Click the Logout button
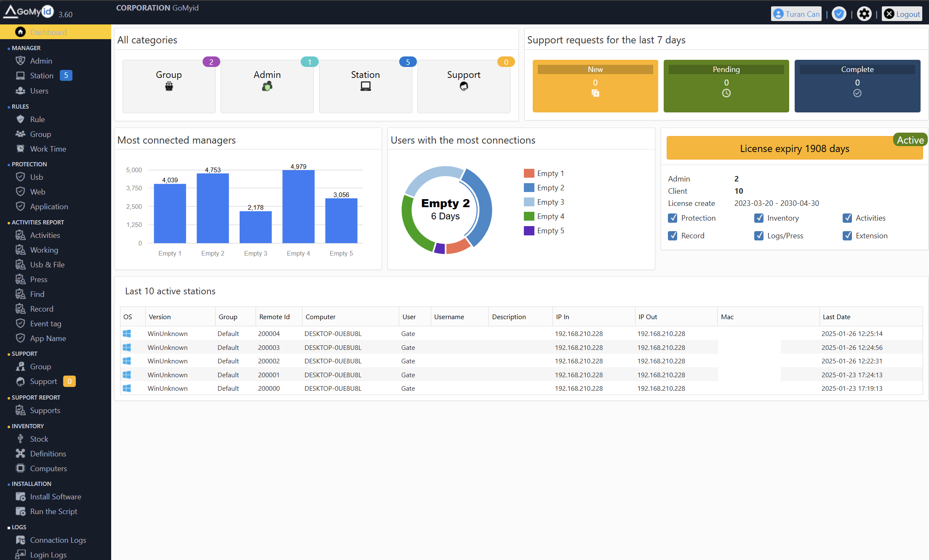This screenshot has height=560, width=929. coord(902,14)
